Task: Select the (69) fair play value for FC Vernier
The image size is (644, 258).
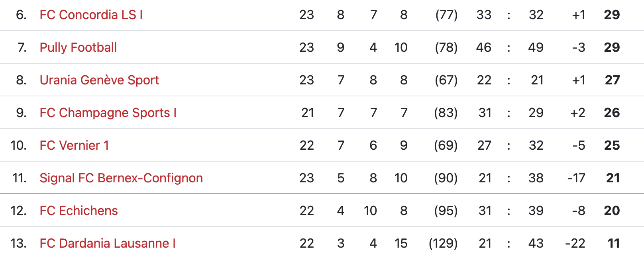Action: 446,145
